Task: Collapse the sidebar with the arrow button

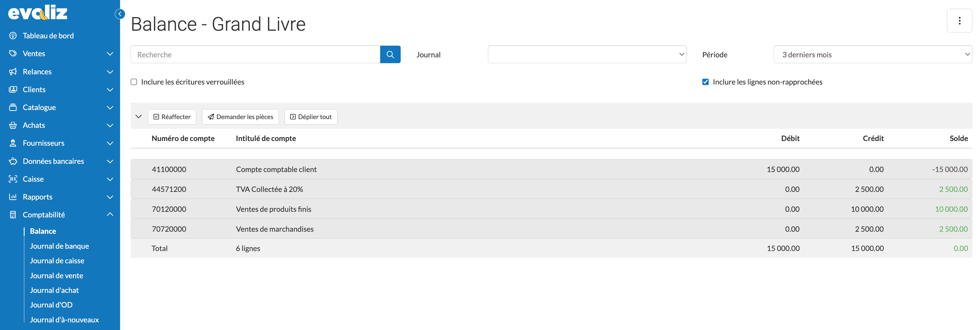Action: click(x=120, y=14)
